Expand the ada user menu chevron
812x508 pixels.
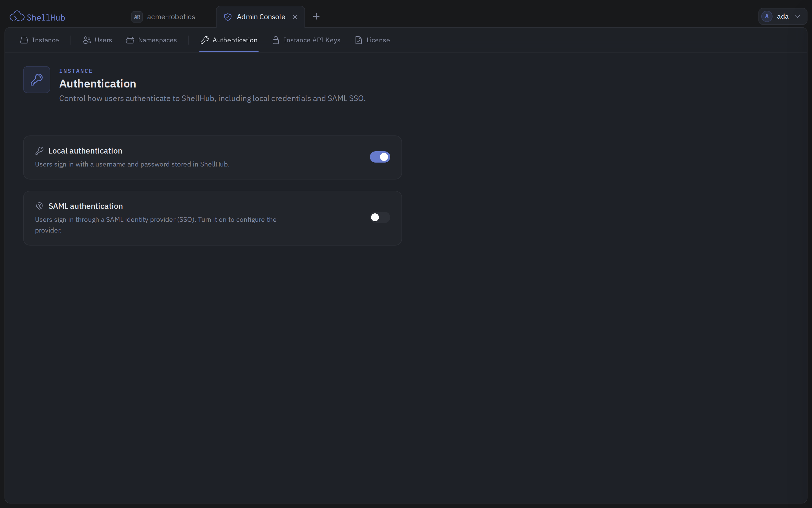click(797, 16)
